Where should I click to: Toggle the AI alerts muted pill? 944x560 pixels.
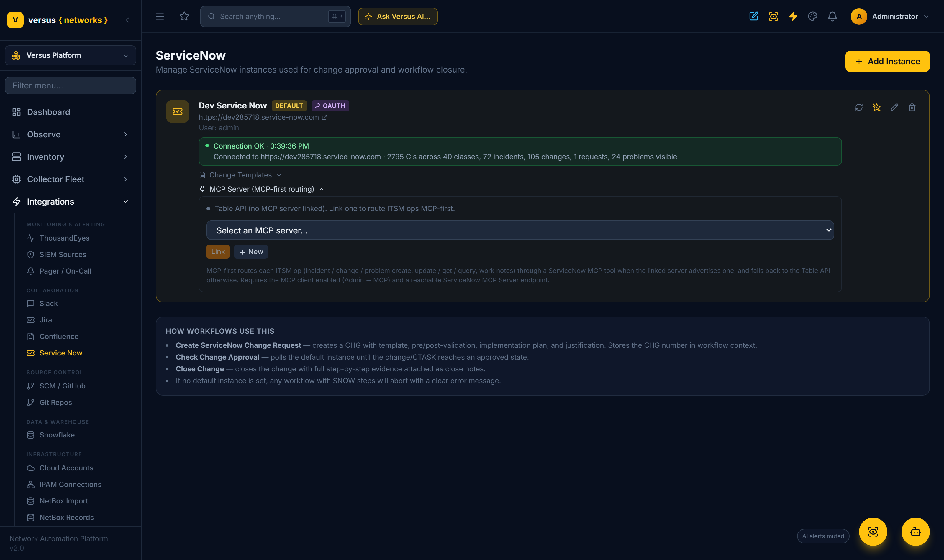tap(823, 536)
